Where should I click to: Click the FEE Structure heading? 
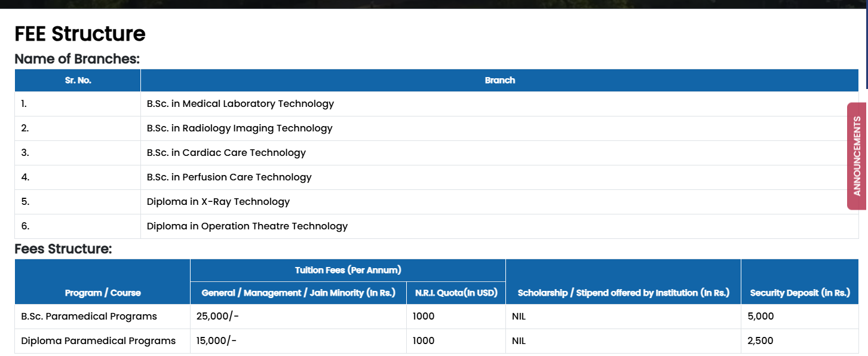click(80, 34)
